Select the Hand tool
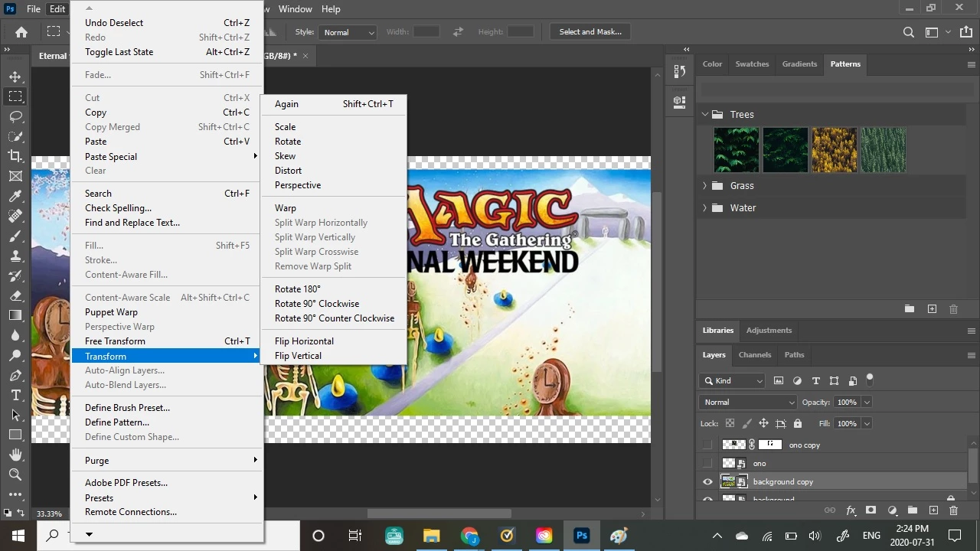Image resolution: width=980 pixels, height=551 pixels. pyautogui.click(x=15, y=455)
